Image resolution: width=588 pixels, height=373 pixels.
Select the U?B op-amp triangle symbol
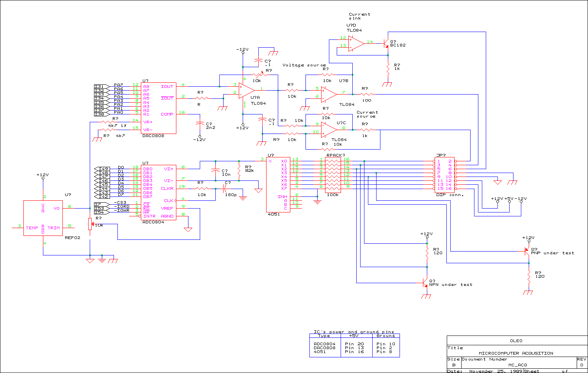coord(329,95)
